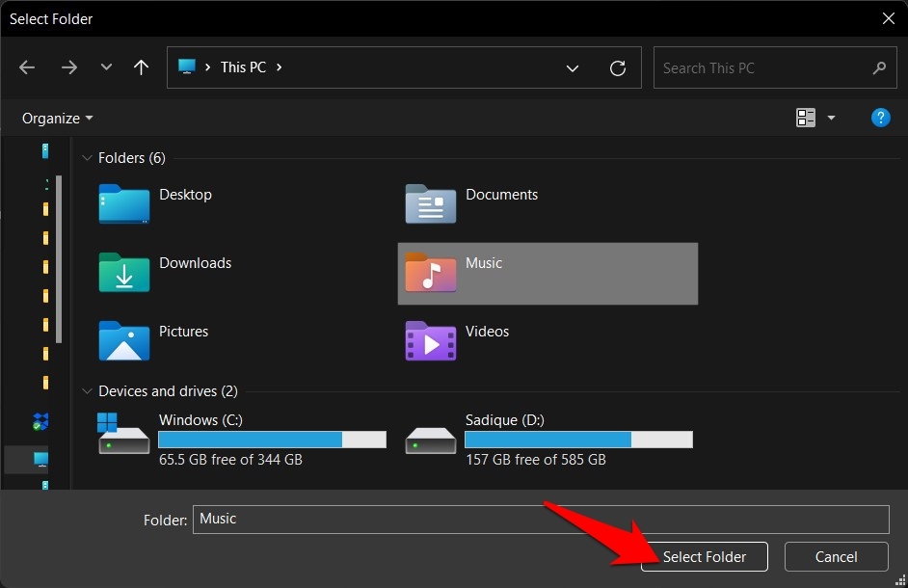The width and height of the screenshot is (908, 588).
Task: Open the view layout dropdown arrow
Action: (x=831, y=118)
